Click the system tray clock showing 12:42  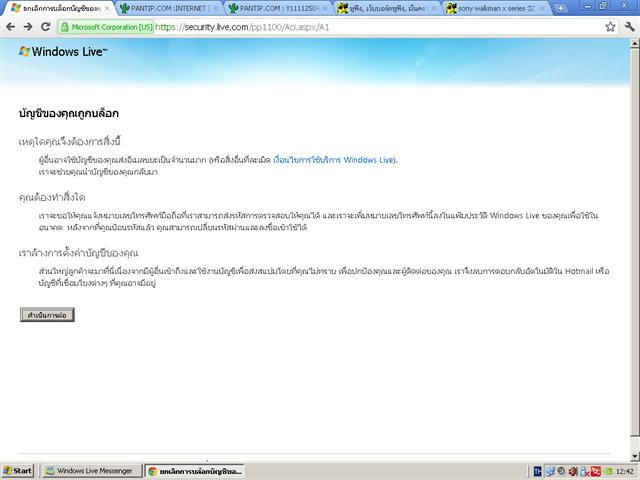pos(625,470)
